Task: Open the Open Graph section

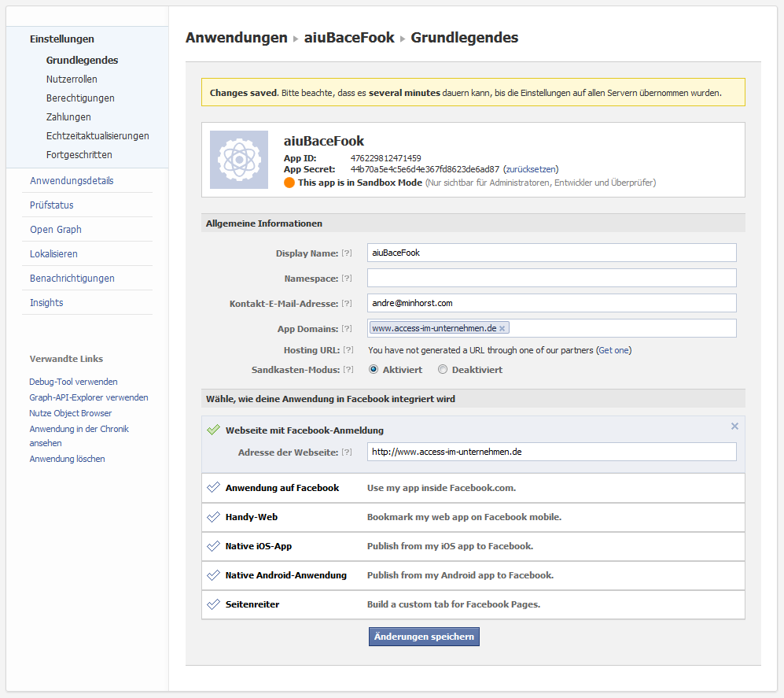Action: 56,230
